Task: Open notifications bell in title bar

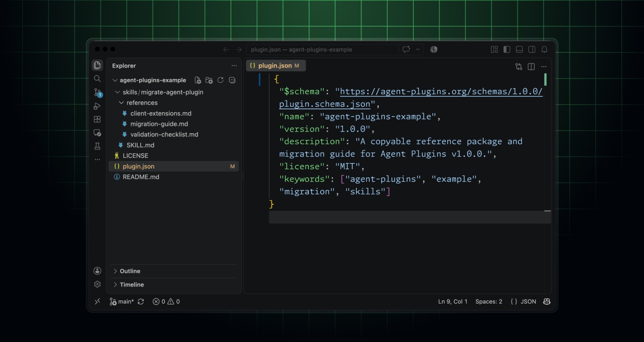Action: pos(544,49)
